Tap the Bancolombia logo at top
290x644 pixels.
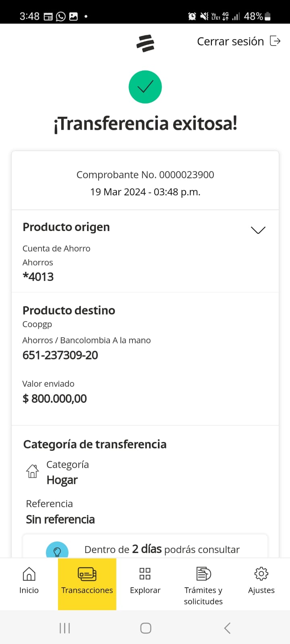click(145, 43)
